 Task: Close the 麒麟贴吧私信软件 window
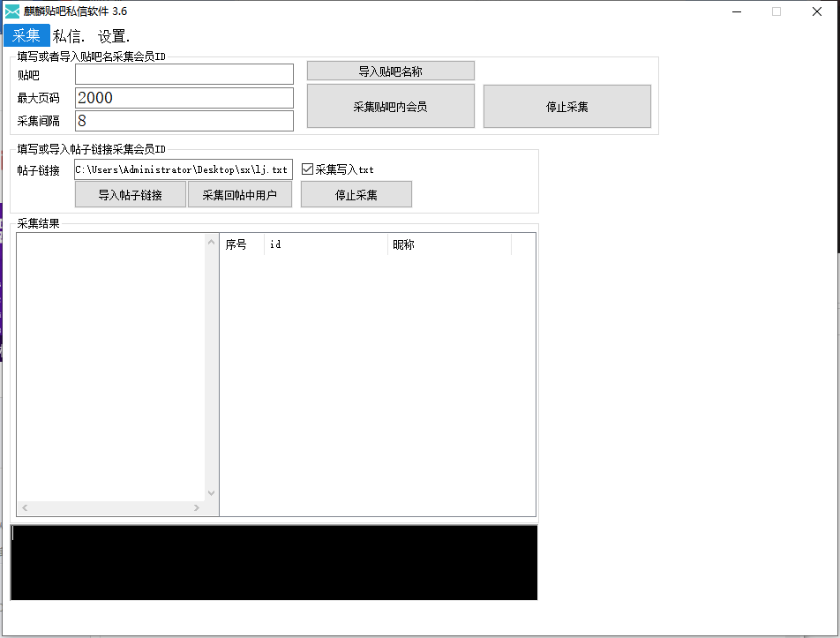[817, 11]
